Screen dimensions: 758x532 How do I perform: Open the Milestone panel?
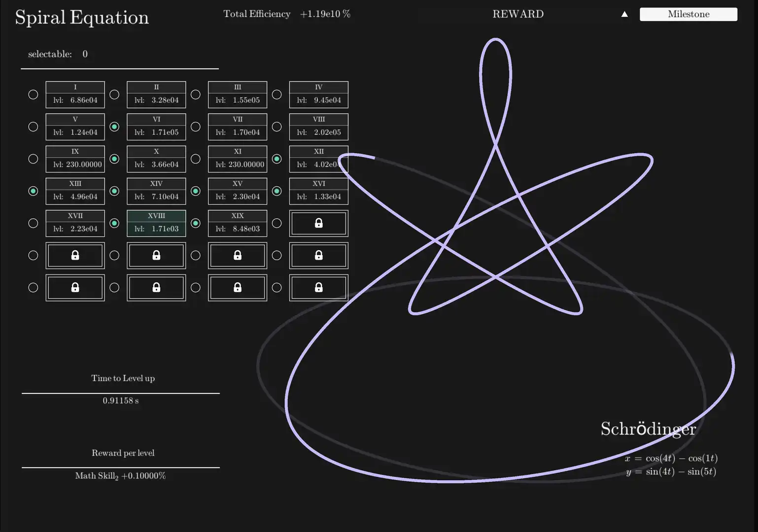click(688, 14)
